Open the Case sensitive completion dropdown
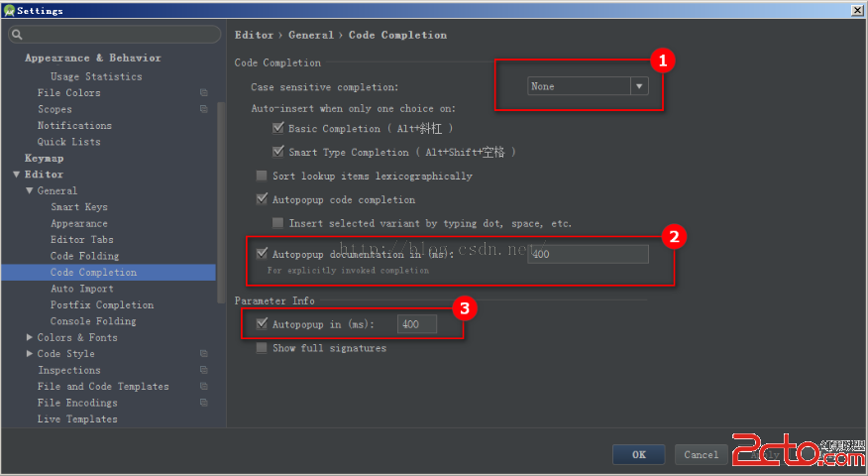Image resolution: width=868 pixels, height=476 pixels. [639, 86]
